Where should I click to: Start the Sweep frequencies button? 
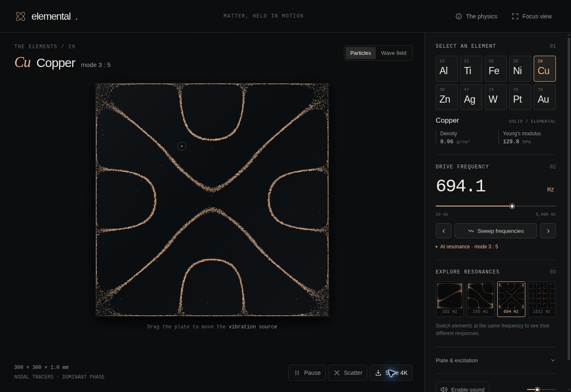click(496, 231)
